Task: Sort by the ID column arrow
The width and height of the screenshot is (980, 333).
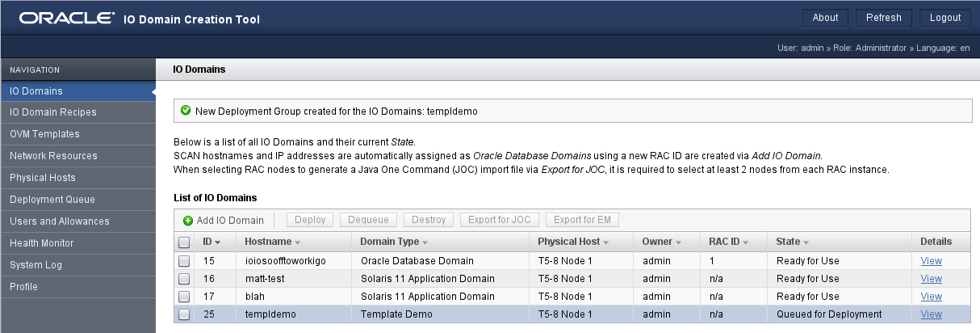Action: (218, 242)
